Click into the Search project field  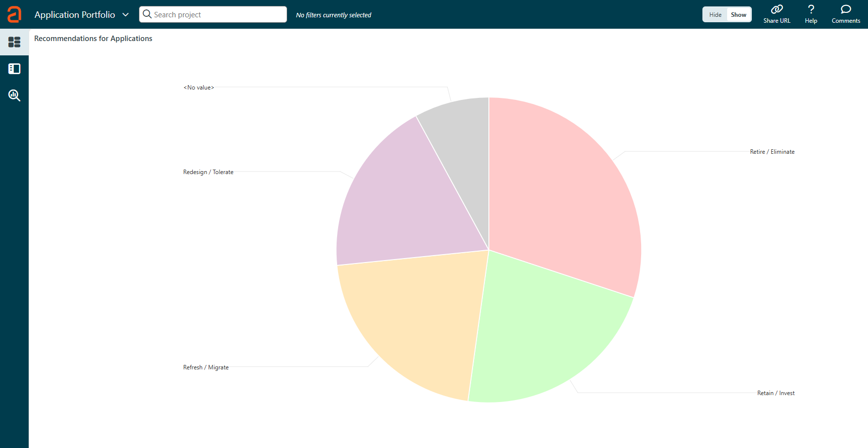tap(217, 15)
